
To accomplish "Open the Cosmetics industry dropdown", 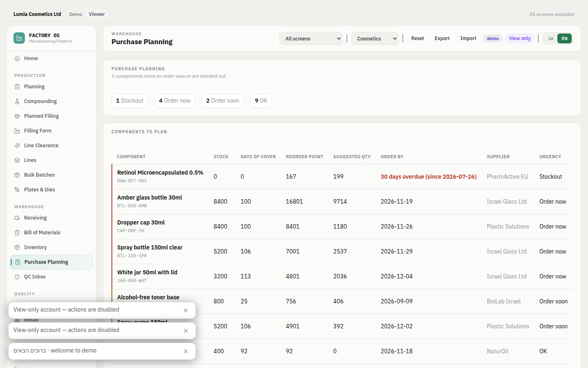I will coord(374,38).
